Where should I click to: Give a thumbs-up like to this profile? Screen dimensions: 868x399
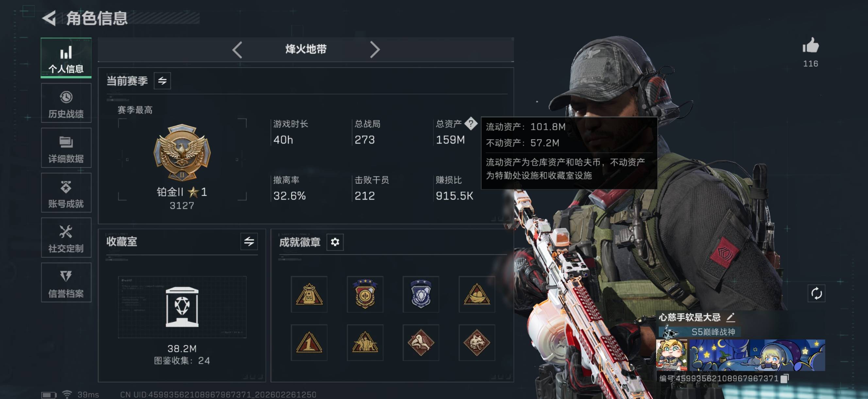coord(810,46)
